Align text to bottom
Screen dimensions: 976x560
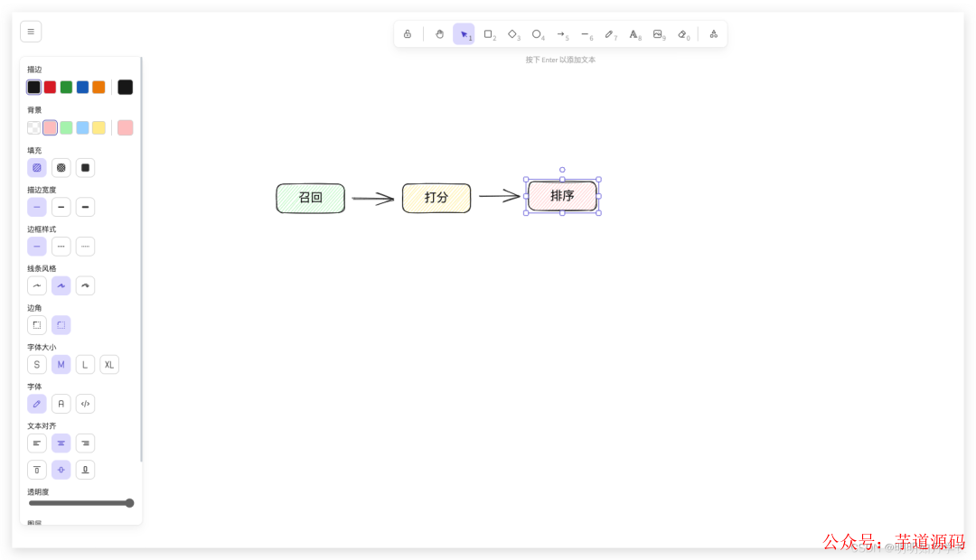(85, 470)
